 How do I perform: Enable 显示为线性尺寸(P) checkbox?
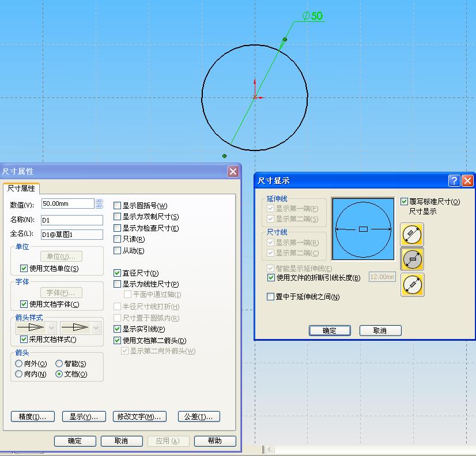pos(117,284)
